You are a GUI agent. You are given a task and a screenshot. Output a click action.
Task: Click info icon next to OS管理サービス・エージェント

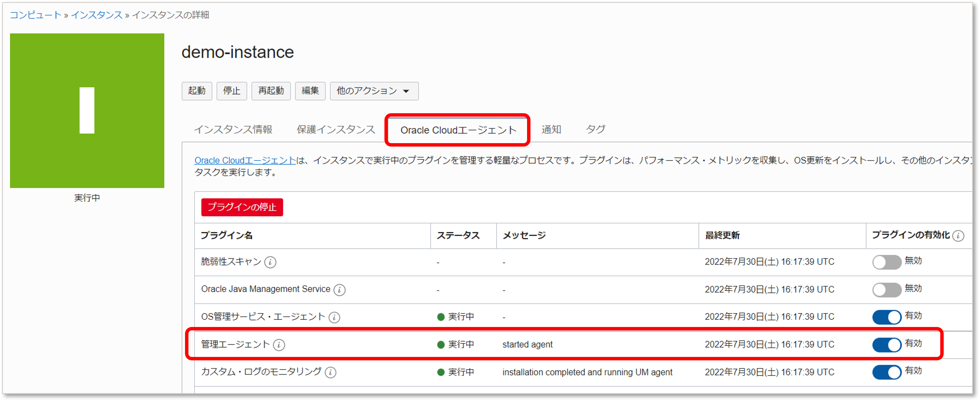[x=334, y=317]
